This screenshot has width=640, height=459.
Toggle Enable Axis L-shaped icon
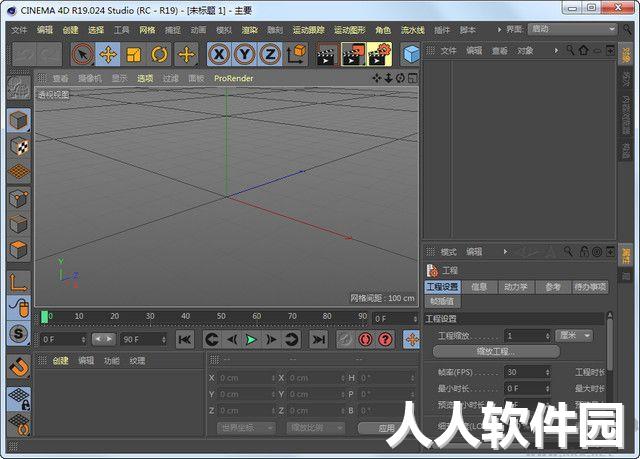point(19,282)
